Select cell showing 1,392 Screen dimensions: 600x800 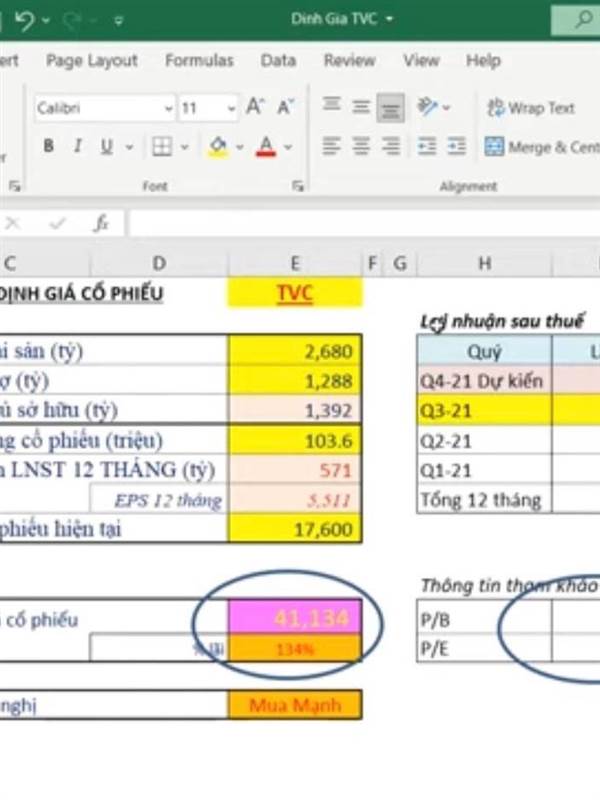(295, 410)
